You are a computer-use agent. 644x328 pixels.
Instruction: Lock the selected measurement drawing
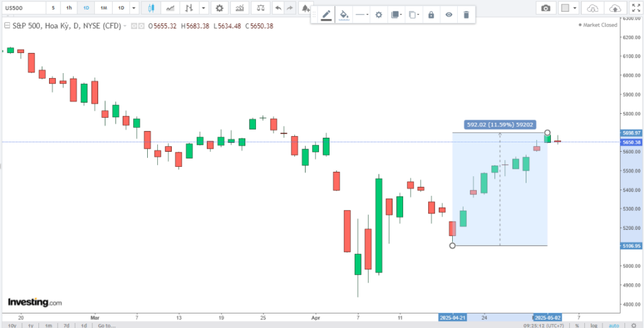tap(431, 14)
